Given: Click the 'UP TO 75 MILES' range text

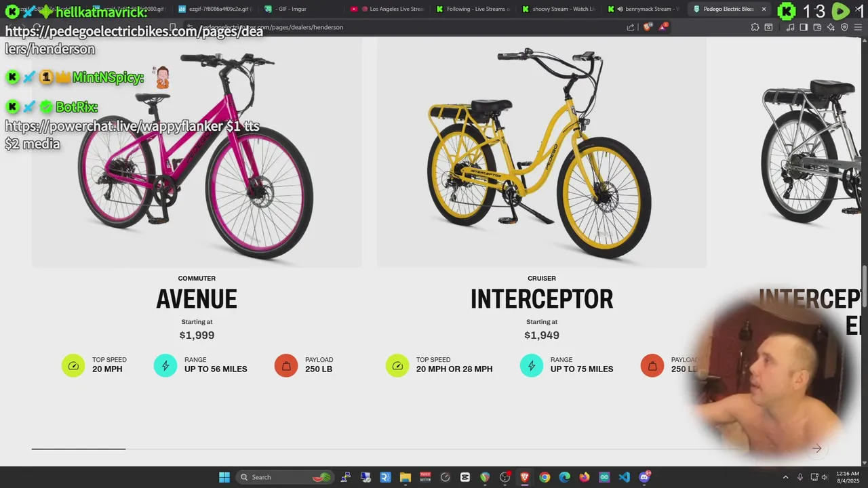Looking at the screenshot, I should click(x=582, y=369).
